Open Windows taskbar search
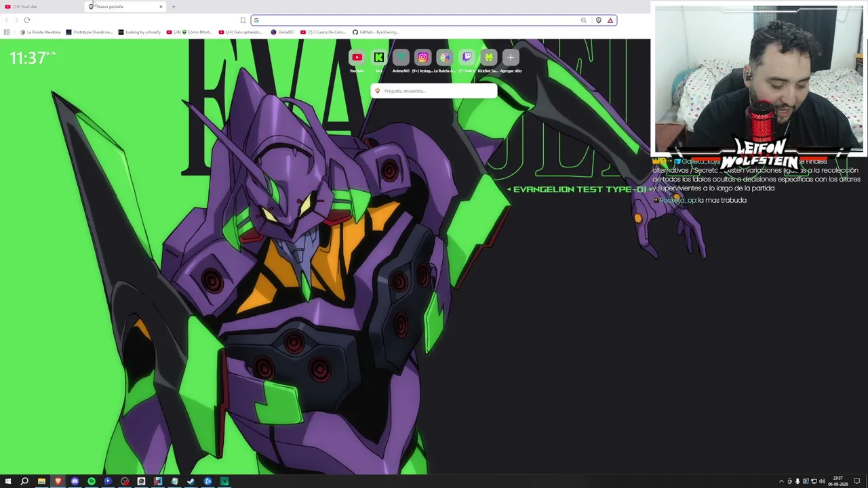 tap(24, 481)
